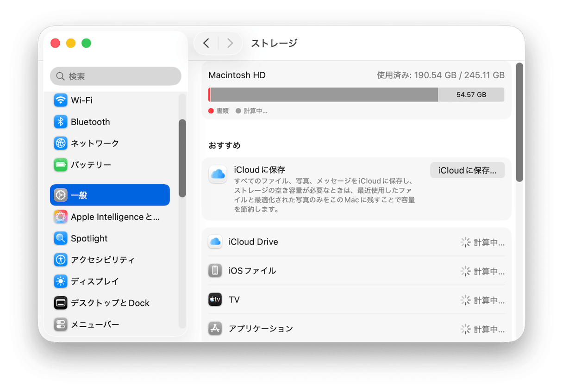This screenshot has width=563, height=392.
Task: Click the ネットワーク globe icon
Action: [x=61, y=143]
